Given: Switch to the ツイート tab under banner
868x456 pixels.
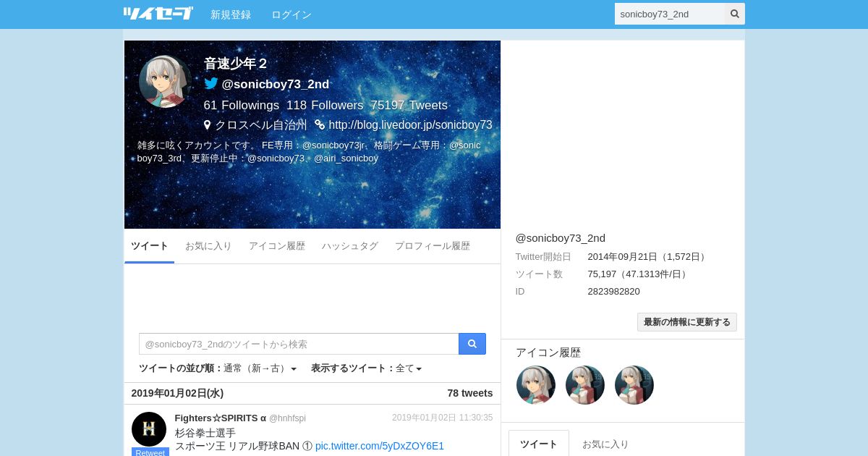Looking at the screenshot, I should pos(150,246).
